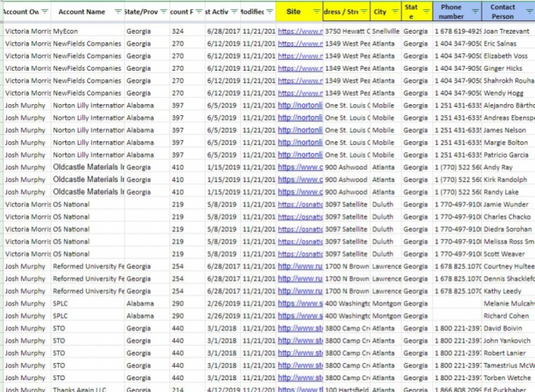Image resolution: width=535 pixels, height=392 pixels.
Task: Open the Modified column filter
Action: (270, 12)
